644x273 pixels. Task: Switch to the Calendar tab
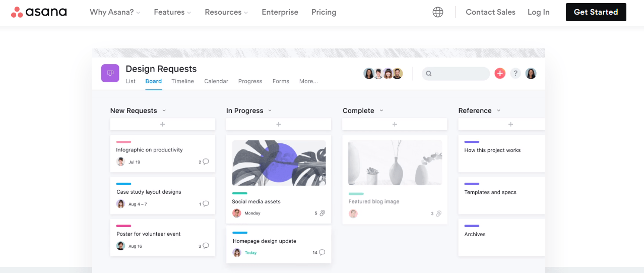tap(216, 81)
